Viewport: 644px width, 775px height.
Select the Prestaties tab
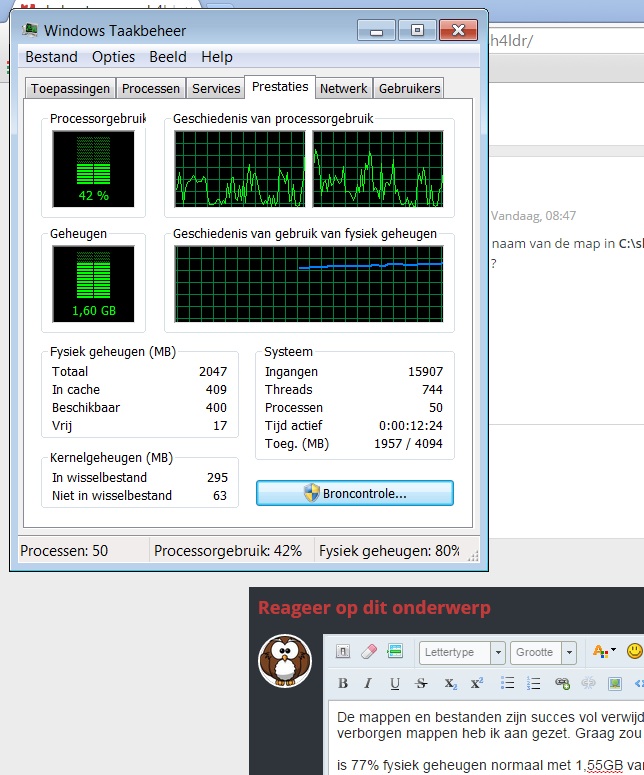coord(280,87)
